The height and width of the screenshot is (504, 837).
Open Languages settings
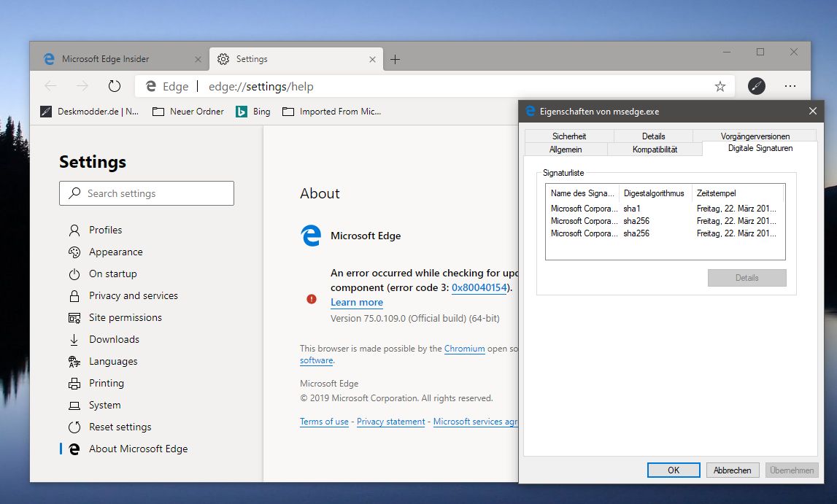[x=113, y=361]
